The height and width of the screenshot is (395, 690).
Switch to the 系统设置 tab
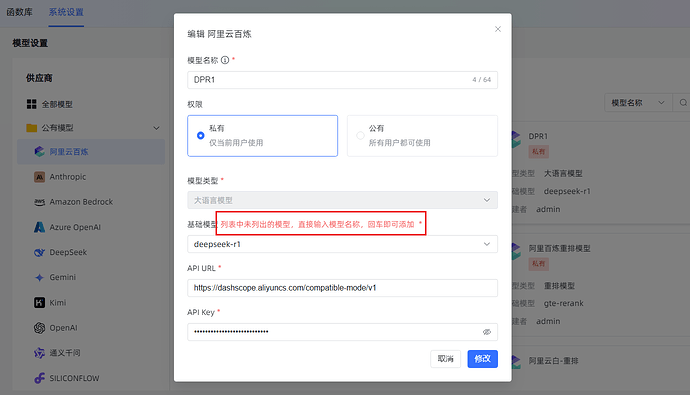click(x=66, y=12)
